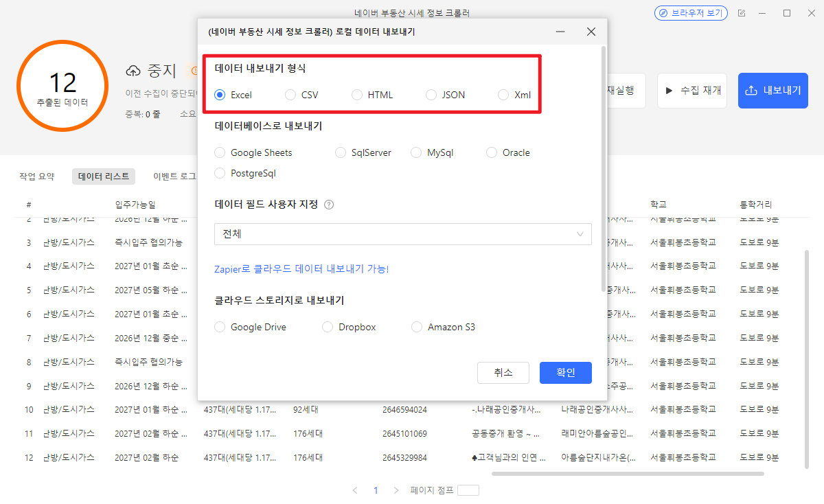Viewport: 824px width, 504px height.
Task: Go to next page arrow
Action: coord(396,490)
